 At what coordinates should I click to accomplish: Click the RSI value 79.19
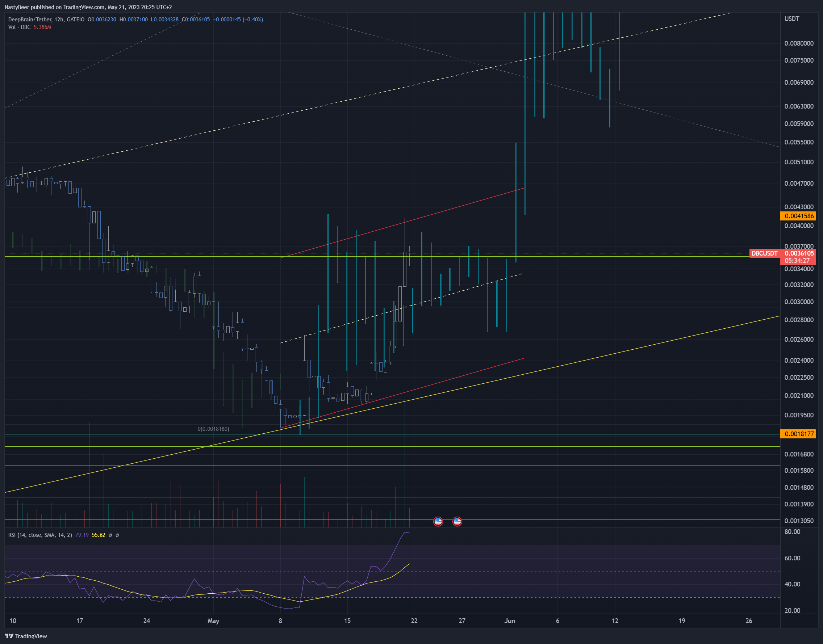pos(82,535)
